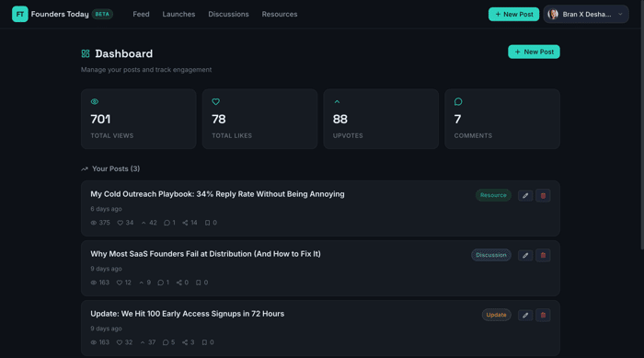Open the Feed tab
Screen dimensions: 644x358
coord(141,14)
